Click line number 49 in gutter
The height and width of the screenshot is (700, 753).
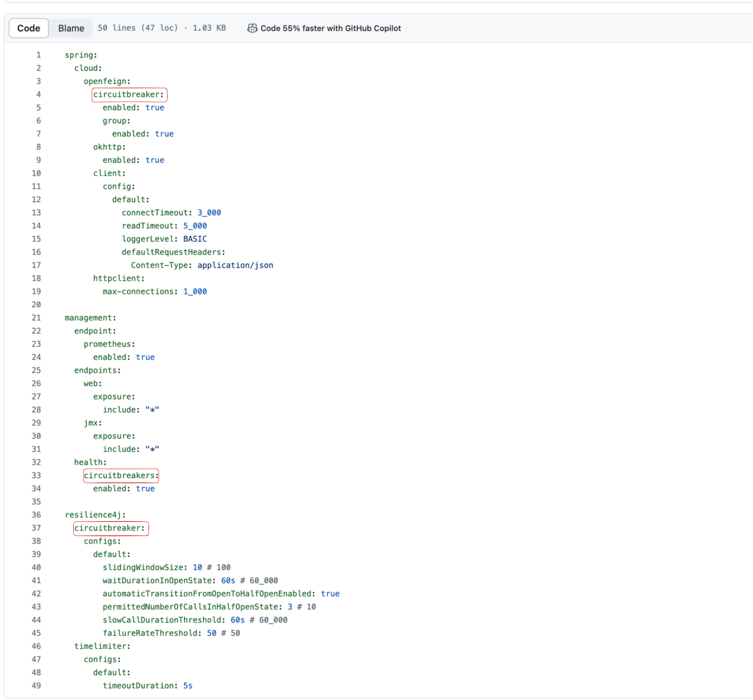(36, 686)
